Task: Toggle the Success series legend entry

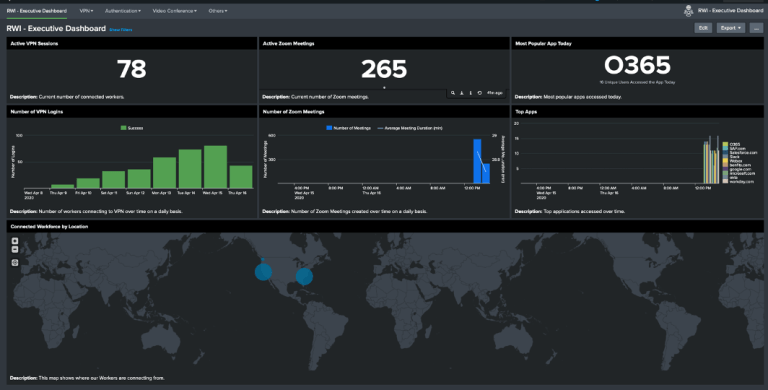Action: pyautogui.click(x=132, y=128)
